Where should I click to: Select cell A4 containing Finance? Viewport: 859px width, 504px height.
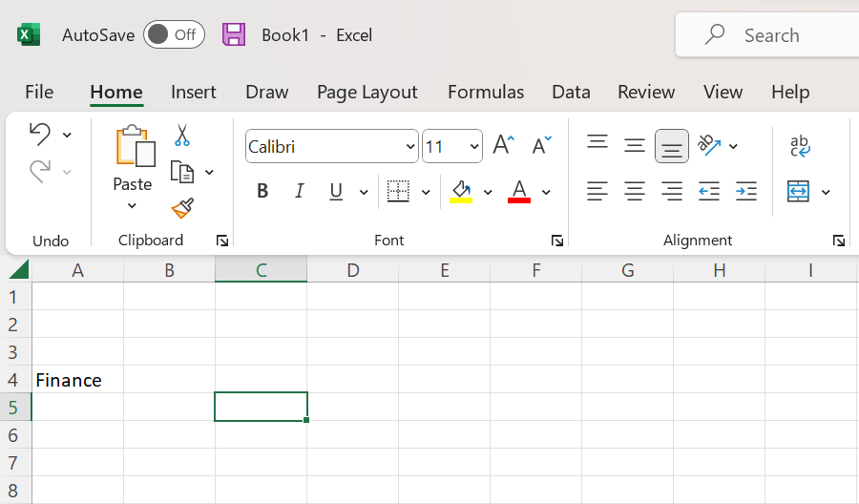tap(77, 380)
